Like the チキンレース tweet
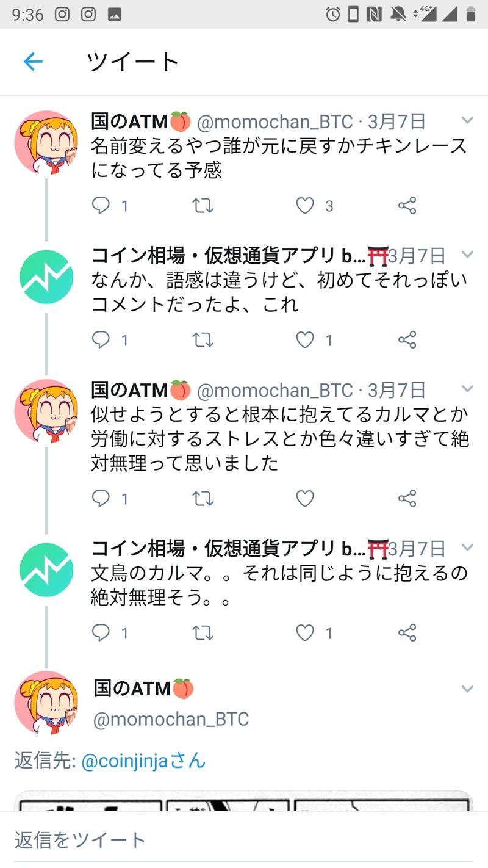 pyautogui.click(x=305, y=206)
